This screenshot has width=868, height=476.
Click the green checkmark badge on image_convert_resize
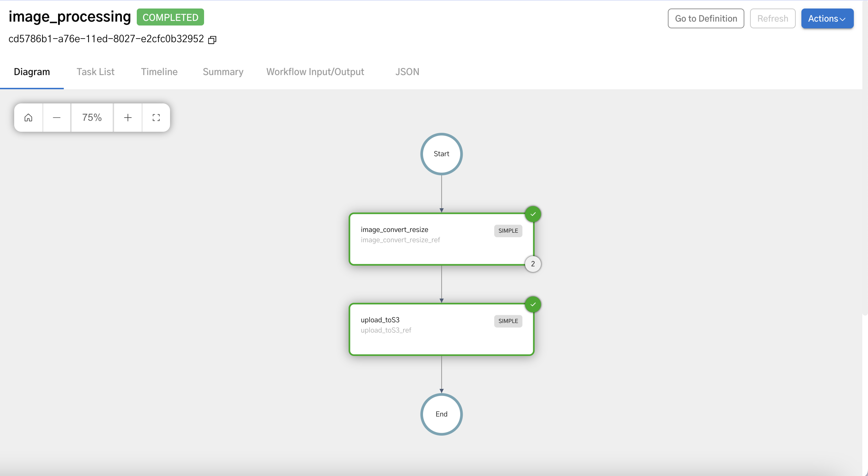click(x=533, y=214)
